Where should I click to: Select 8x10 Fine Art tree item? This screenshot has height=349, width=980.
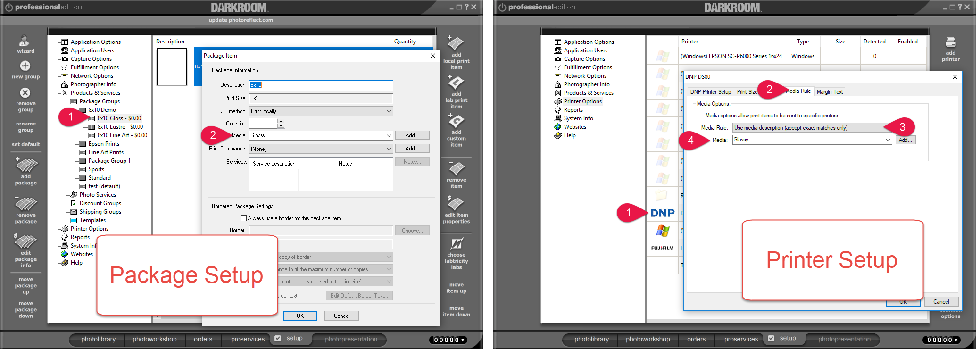point(122,135)
